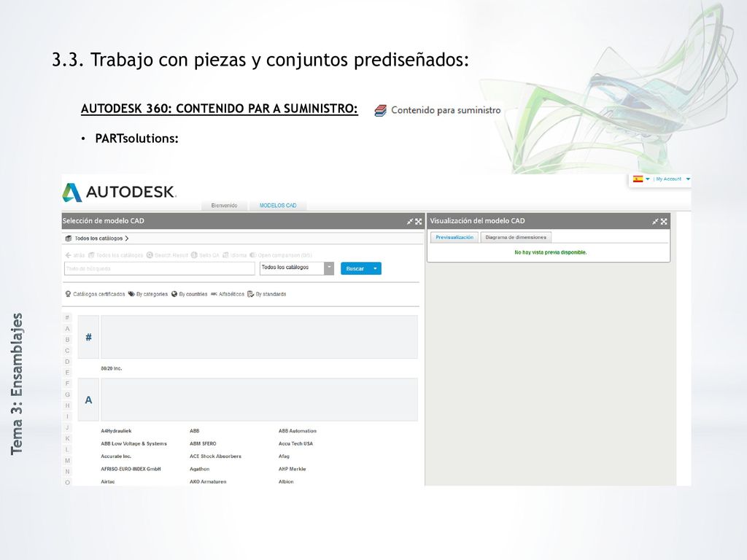747x560 pixels.
Task: Open the ABM SFERO catalog
Action: pyautogui.click(x=203, y=444)
